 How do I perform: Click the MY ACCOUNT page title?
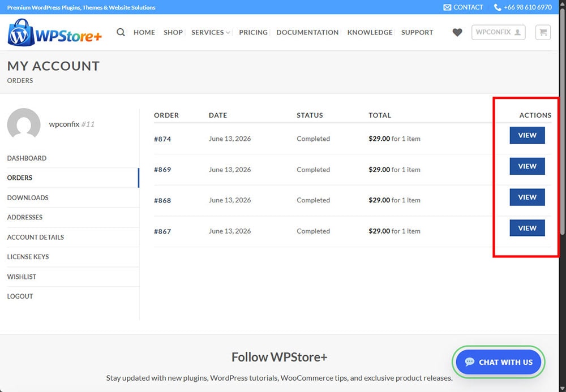[x=53, y=66]
